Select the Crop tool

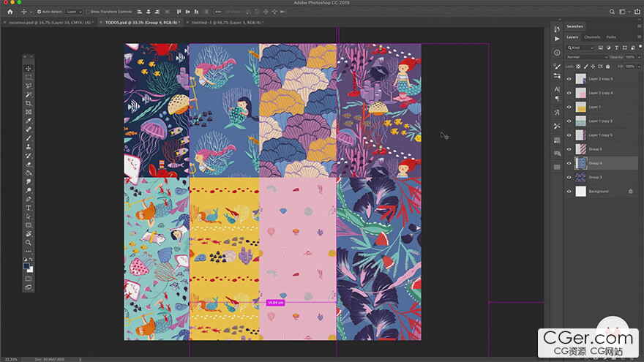coord(29,103)
